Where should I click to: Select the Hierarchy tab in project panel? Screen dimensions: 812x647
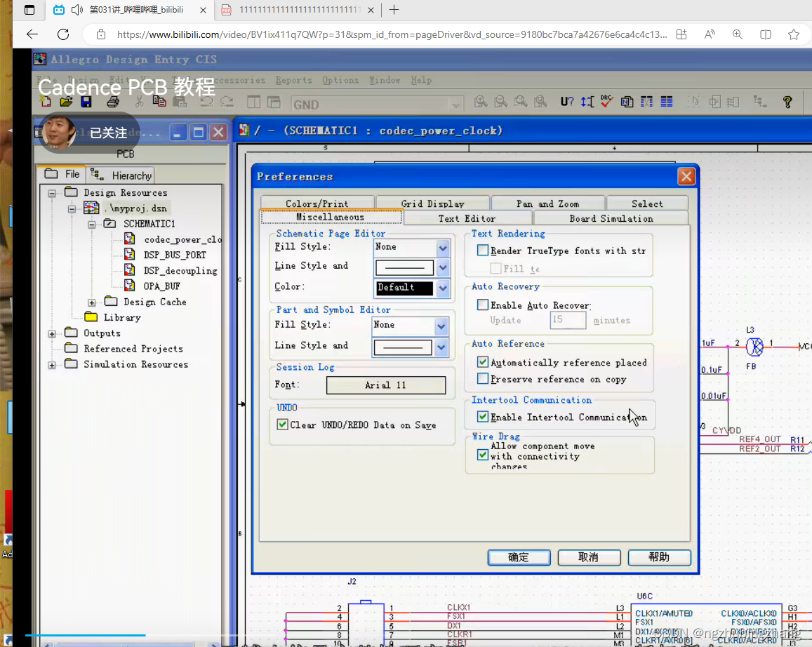click(121, 175)
